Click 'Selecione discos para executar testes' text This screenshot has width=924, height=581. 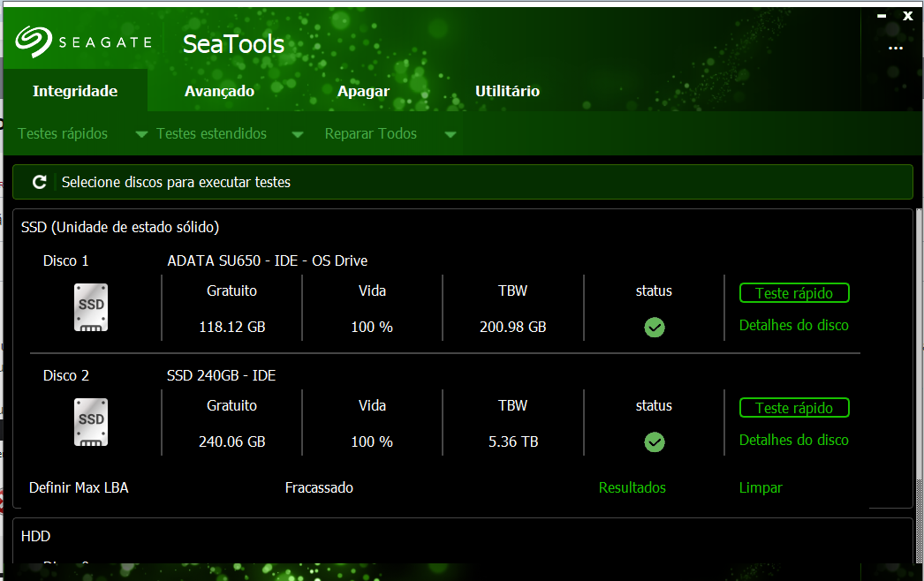coord(176,182)
